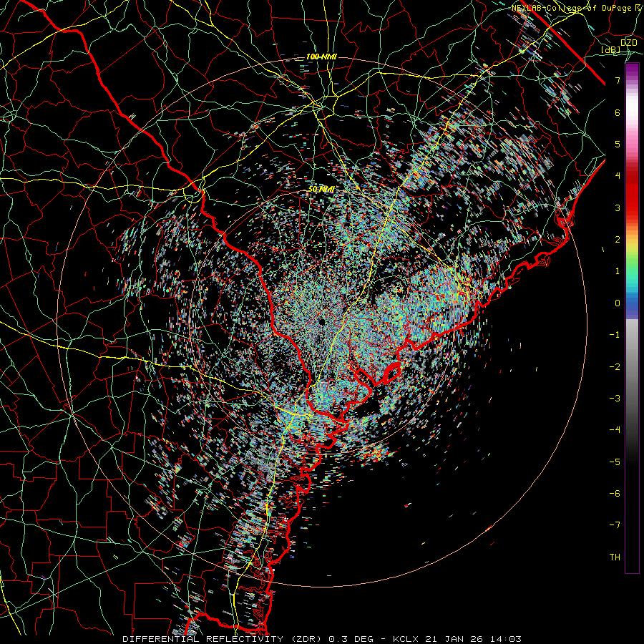Select the "2" value on the dB scale
This screenshot has width=644, height=644.
pyautogui.click(x=618, y=240)
